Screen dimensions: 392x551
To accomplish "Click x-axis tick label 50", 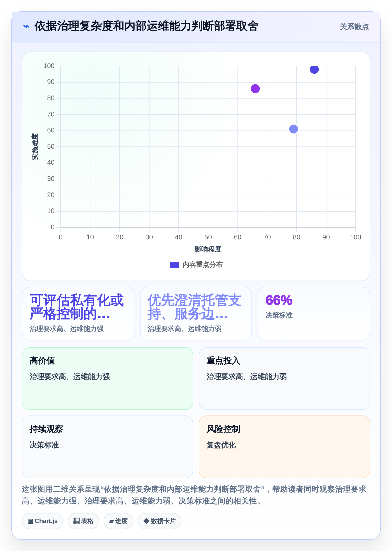I will (x=208, y=237).
